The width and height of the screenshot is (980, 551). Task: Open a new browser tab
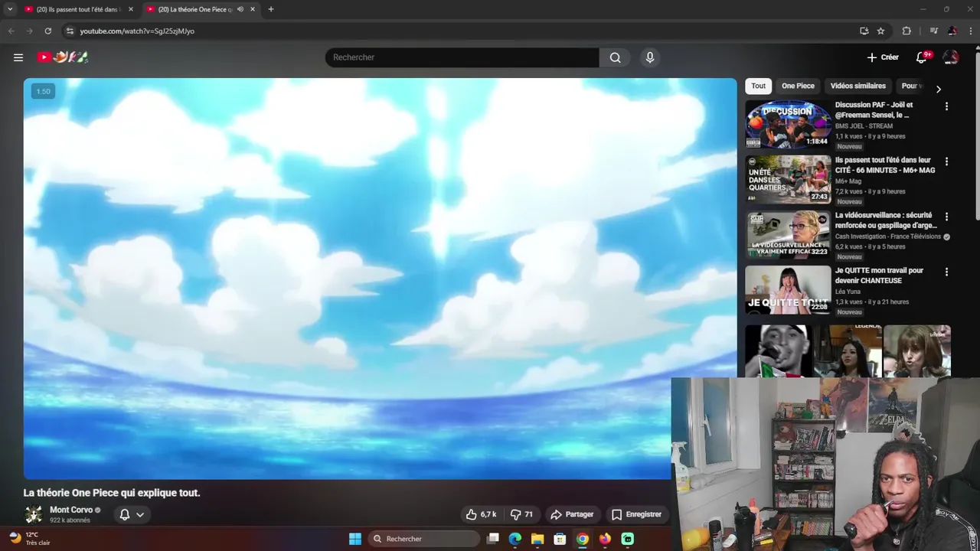point(271,9)
